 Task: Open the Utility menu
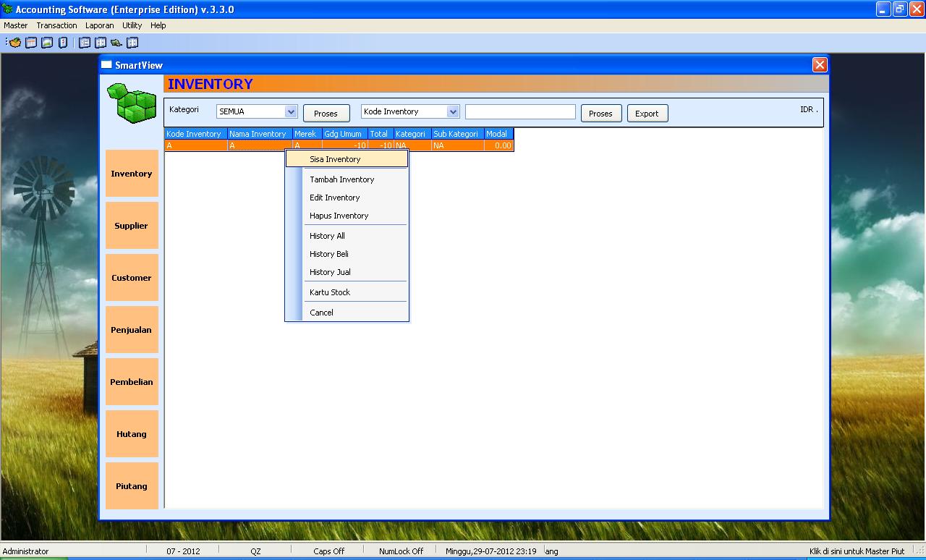point(132,25)
